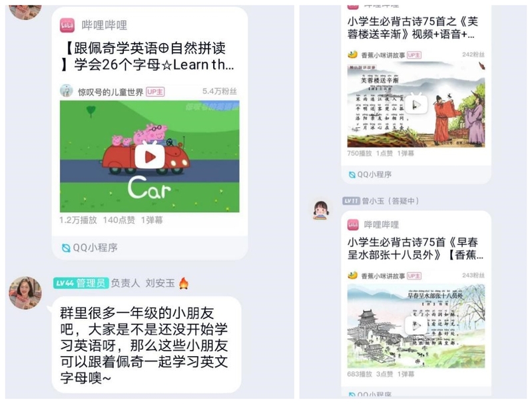
Task: Open 香蕉小咪讲故事 avatar above 早春 video
Action: [352, 275]
